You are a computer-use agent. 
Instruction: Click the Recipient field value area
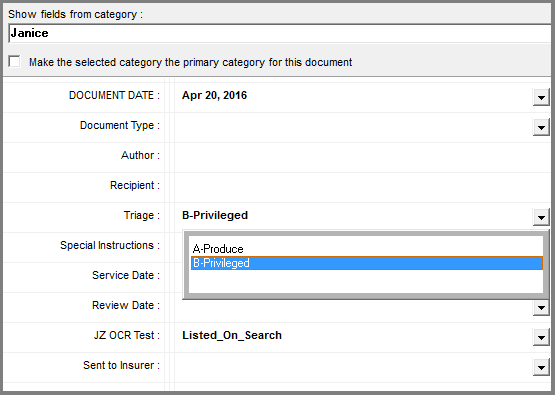(362, 188)
